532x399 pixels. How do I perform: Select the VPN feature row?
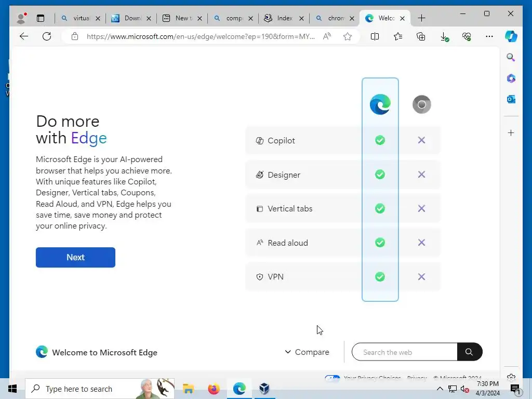tap(343, 276)
